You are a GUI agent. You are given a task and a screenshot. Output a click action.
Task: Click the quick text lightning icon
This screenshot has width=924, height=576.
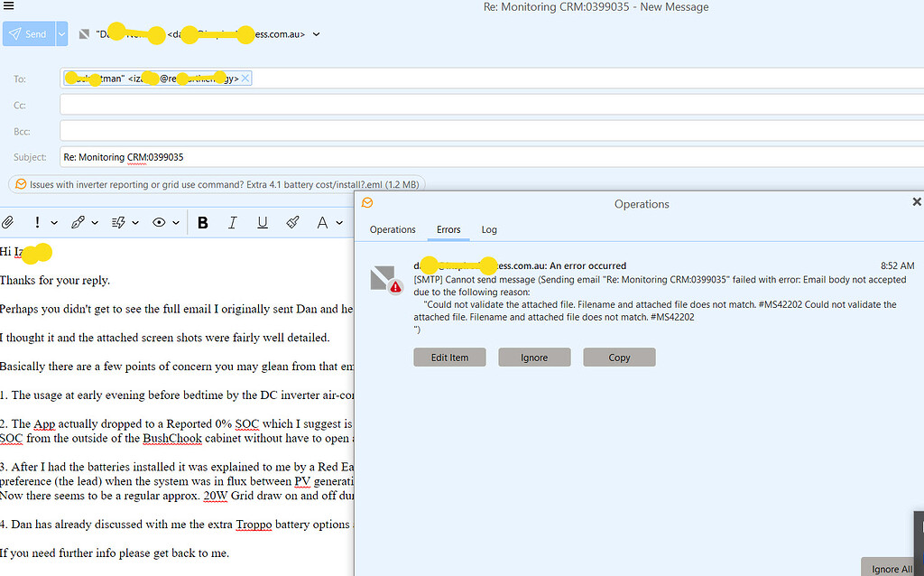117,222
